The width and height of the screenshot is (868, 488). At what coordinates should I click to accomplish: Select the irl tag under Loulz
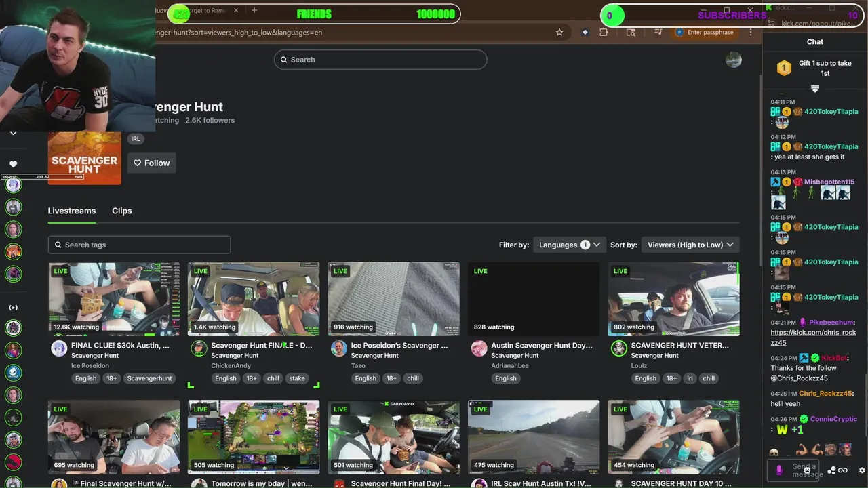690,378
